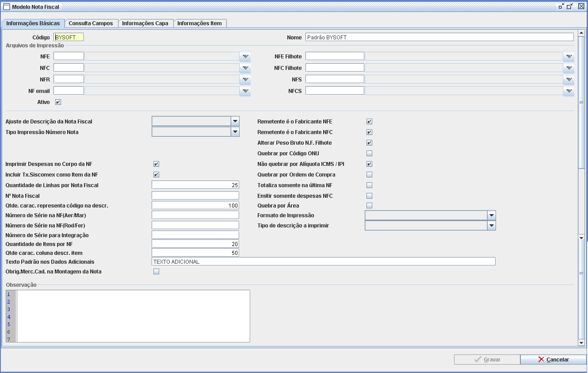The height and width of the screenshot is (373, 588).
Task: Open the NFS file lookup arrow
Action: 569,79
